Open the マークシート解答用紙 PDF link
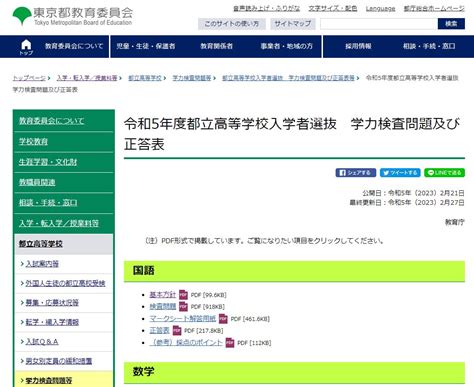 pyautogui.click(x=183, y=318)
